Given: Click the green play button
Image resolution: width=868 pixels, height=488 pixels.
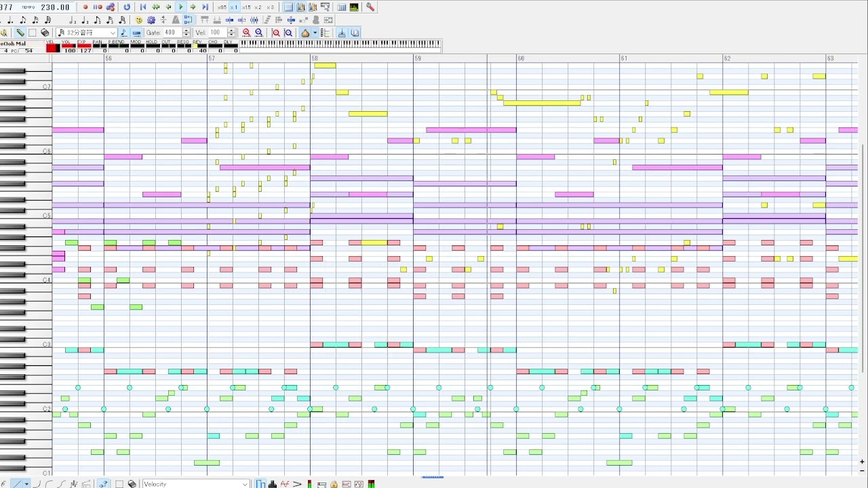Looking at the screenshot, I should (180, 7).
